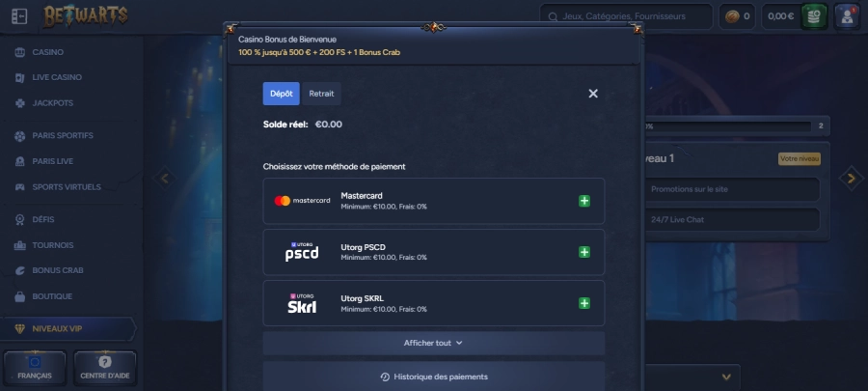Click the Défis medal icon
Viewport: 868px width, 391px height.
(x=20, y=219)
